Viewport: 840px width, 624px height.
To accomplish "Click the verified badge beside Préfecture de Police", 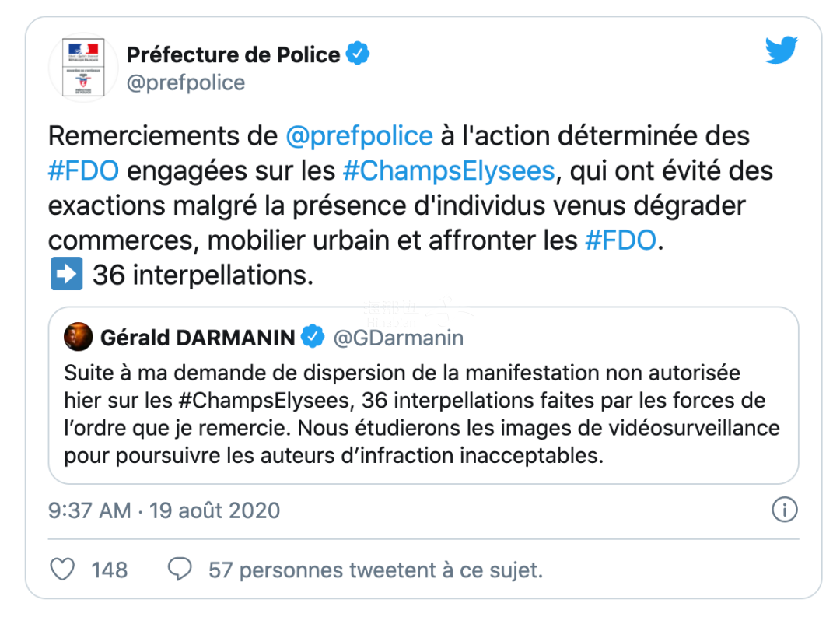I will pyautogui.click(x=358, y=54).
